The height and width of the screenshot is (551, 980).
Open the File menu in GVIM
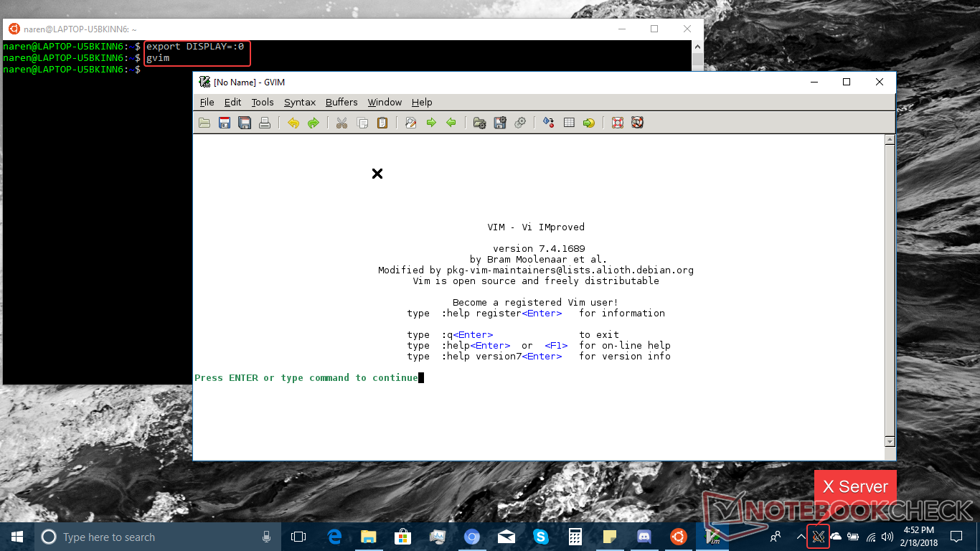(x=207, y=102)
